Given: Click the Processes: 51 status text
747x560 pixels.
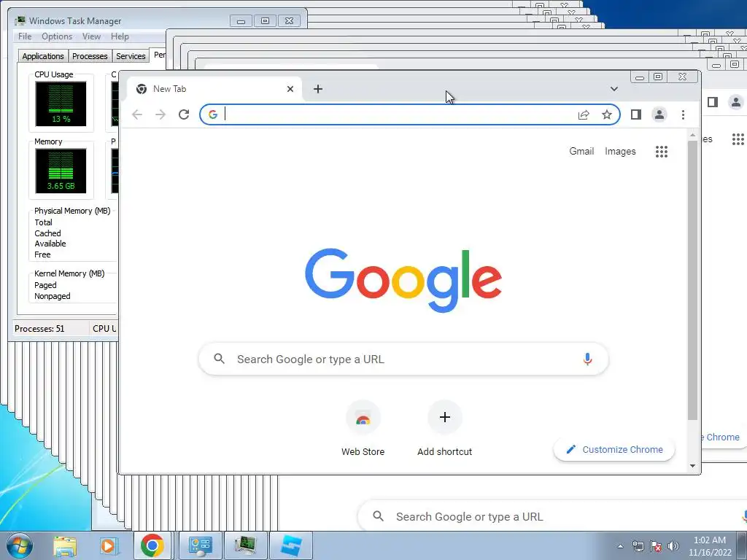Looking at the screenshot, I should click(x=39, y=329).
